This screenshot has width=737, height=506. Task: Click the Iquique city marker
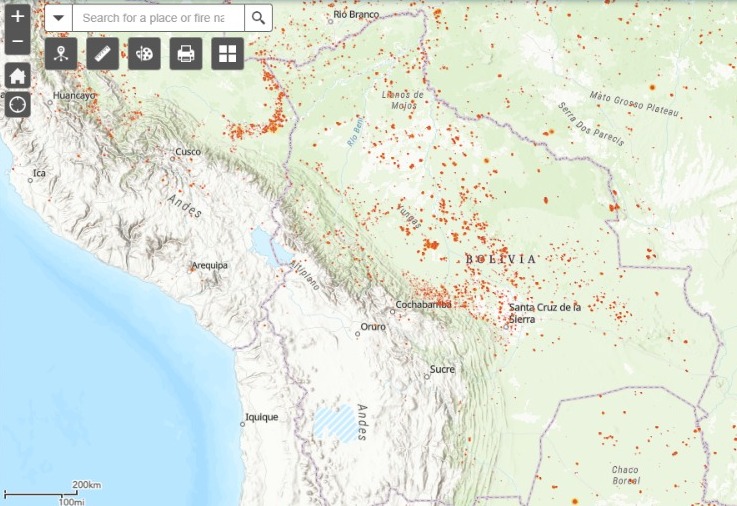pos(242,424)
